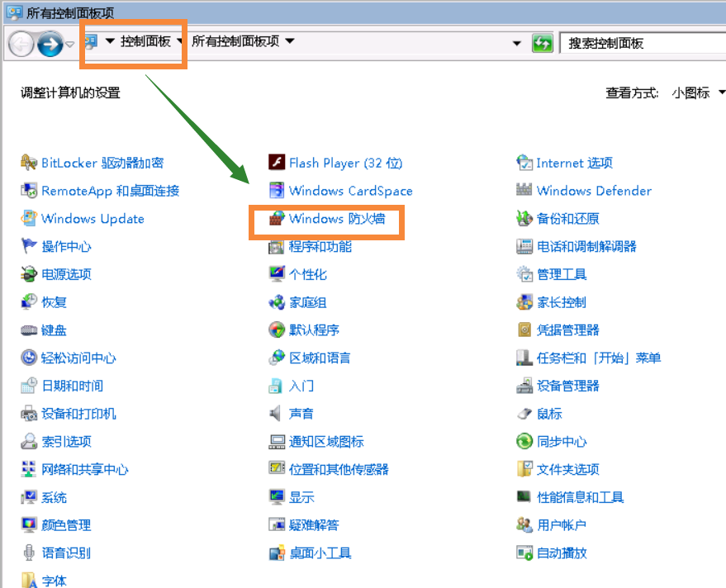Open the 颜色管理 link
The height and width of the screenshot is (588, 726).
click(66, 525)
